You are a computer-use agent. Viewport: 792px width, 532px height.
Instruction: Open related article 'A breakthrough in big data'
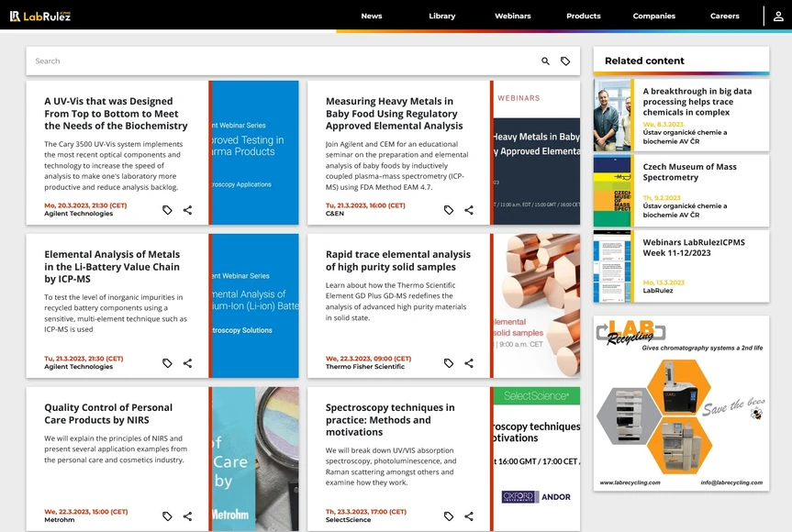point(697,102)
